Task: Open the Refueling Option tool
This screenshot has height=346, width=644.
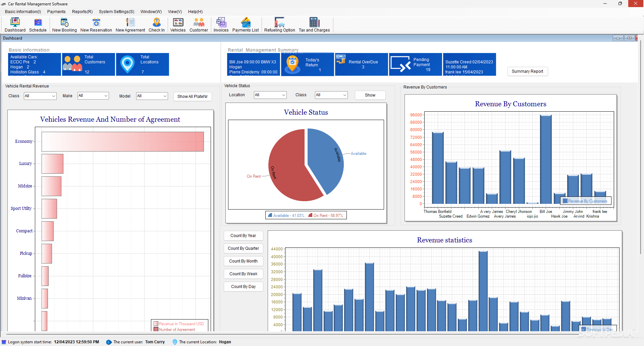Action: point(279,24)
